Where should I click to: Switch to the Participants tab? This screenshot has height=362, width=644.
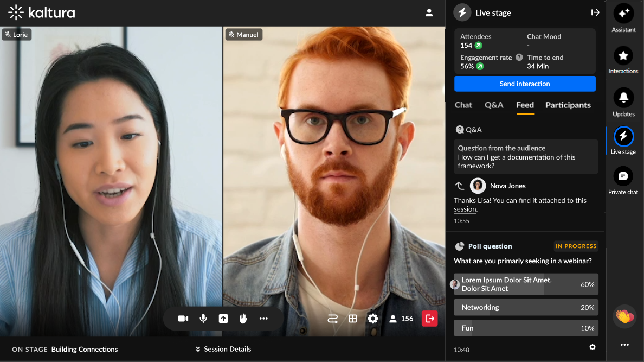[x=568, y=105]
